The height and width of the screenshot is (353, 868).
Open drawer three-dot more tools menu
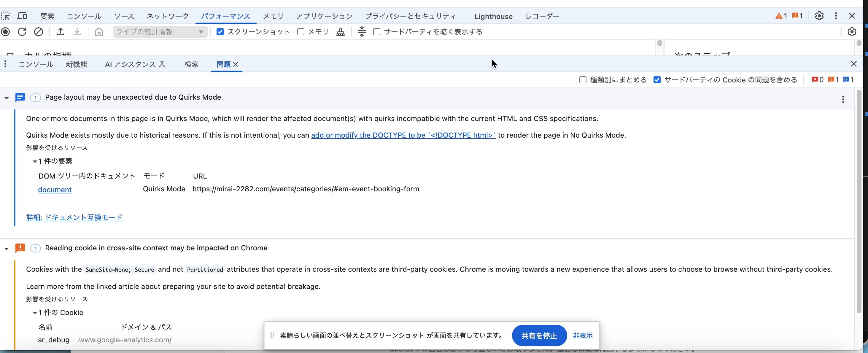(x=5, y=64)
